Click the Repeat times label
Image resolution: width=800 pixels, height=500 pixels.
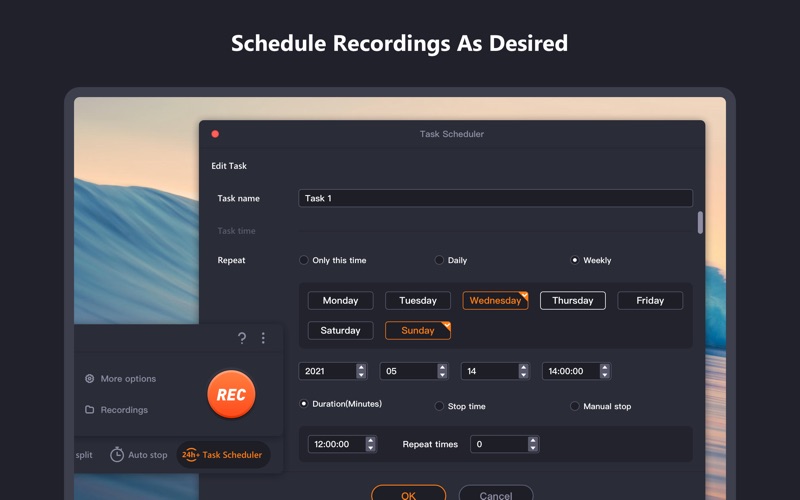pyautogui.click(x=430, y=444)
